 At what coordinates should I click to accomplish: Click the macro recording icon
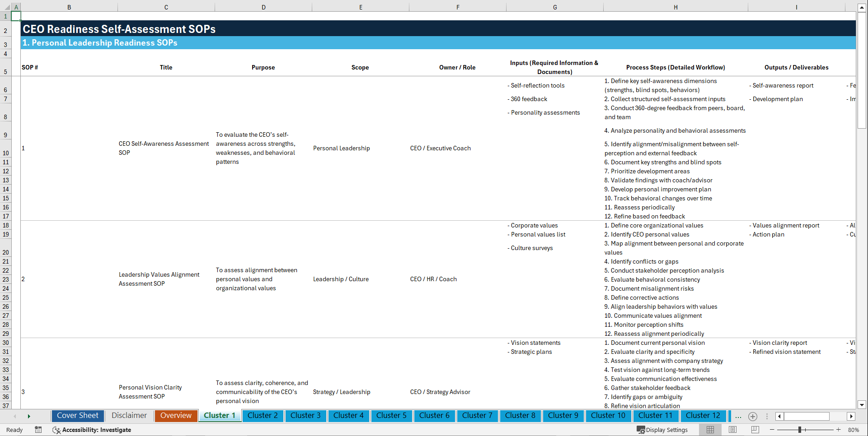point(38,430)
